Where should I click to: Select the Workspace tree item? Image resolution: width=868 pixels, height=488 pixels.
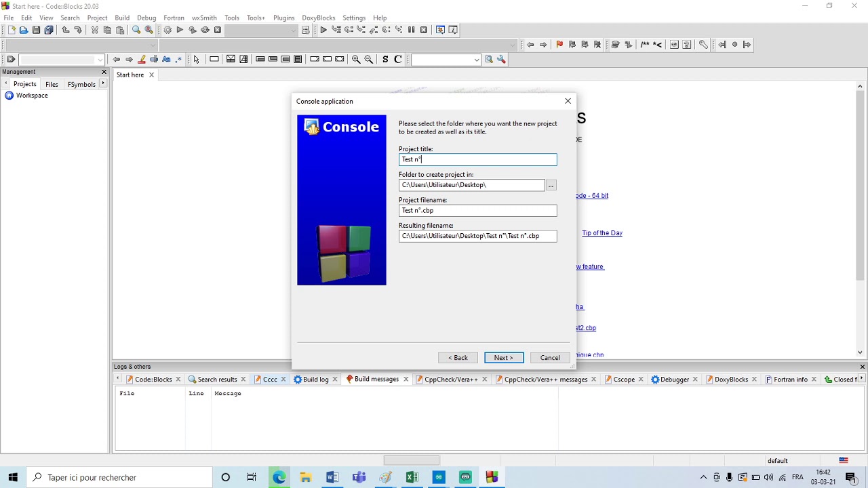point(32,96)
